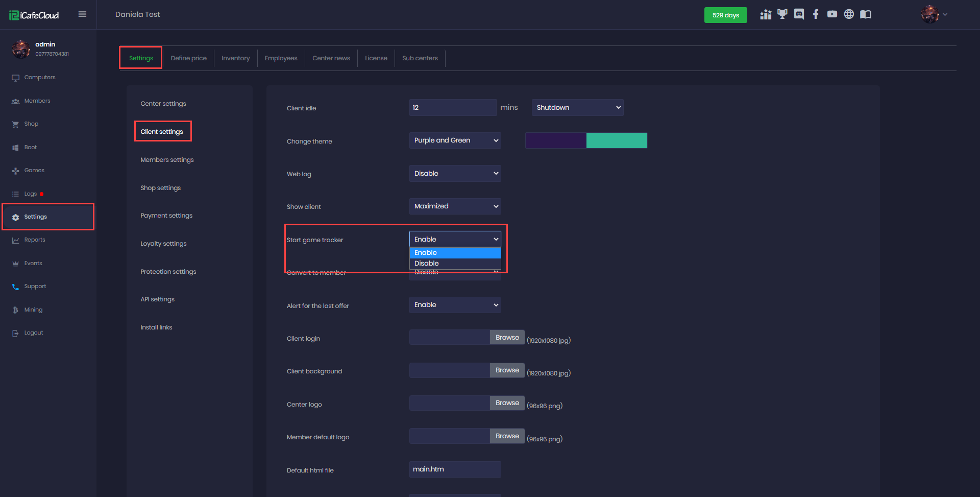Click the green 529 days button
980x497 pixels.
coord(725,15)
